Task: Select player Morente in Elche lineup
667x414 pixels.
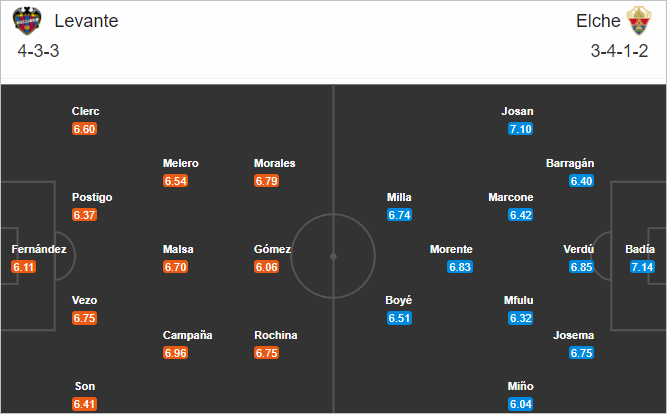Action: tap(451, 249)
